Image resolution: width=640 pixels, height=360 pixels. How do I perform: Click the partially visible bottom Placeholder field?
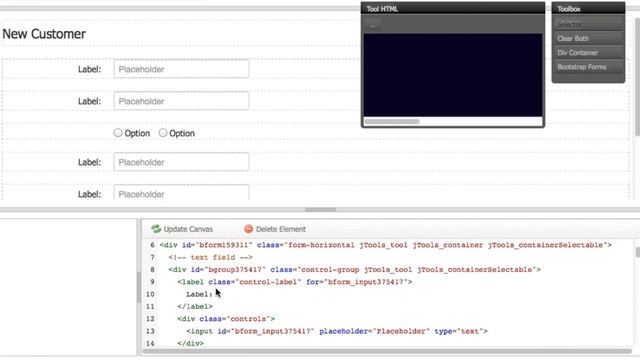pyautogui.click(x=181, y=193)
